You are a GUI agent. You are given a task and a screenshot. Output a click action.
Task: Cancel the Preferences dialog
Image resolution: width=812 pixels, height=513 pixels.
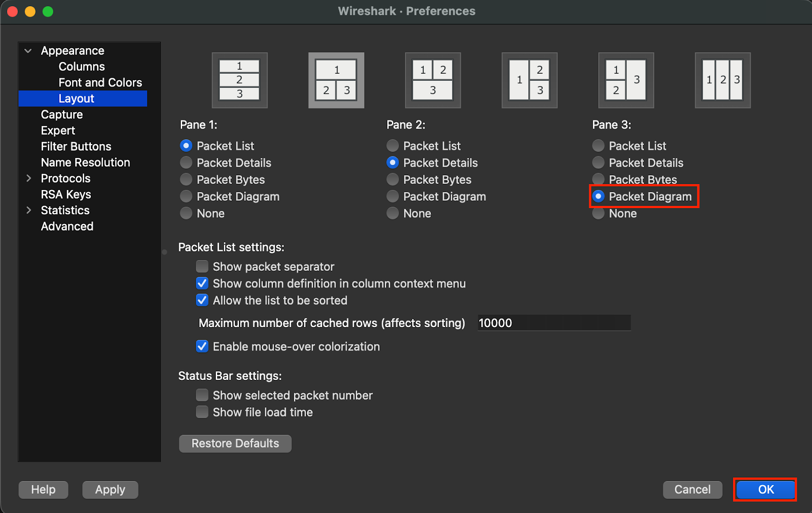[x=692, y=490]
